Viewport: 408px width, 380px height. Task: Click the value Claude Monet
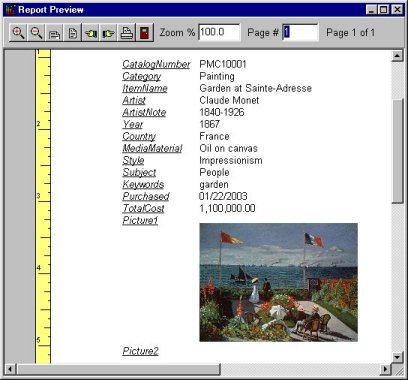pyautogui.click(x=229, y=100)
